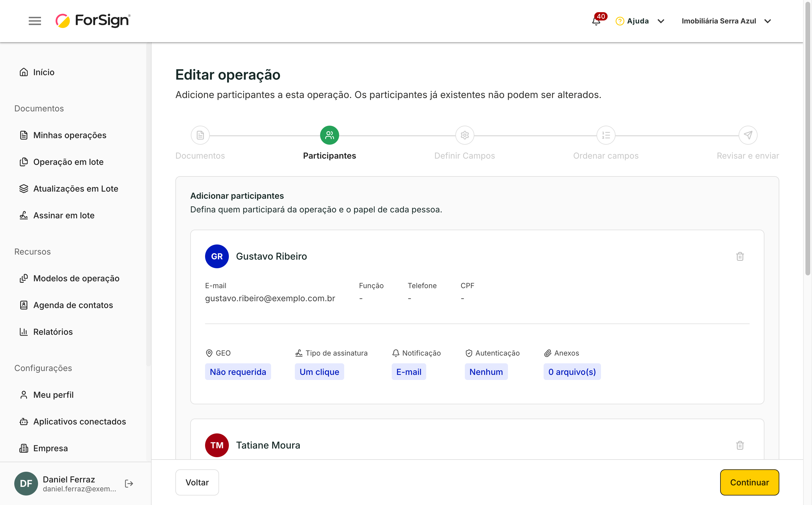Click the ForSign logo
The height and width of the screenshot is (505, 812).
[x=93, y=21]
